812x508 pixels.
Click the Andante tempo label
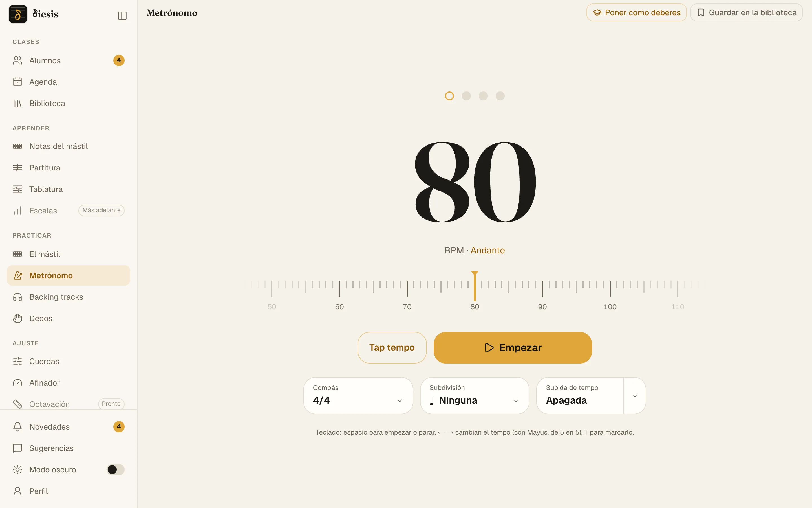tap(487, 250)
